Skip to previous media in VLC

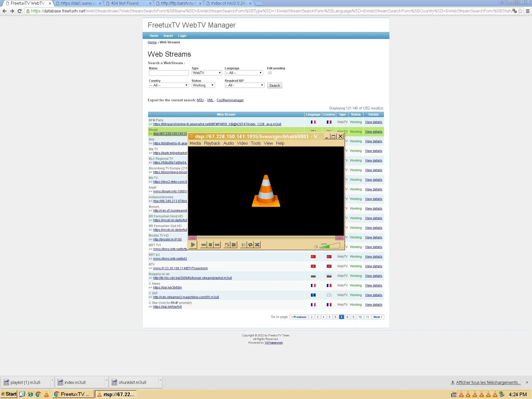[204, 245]
